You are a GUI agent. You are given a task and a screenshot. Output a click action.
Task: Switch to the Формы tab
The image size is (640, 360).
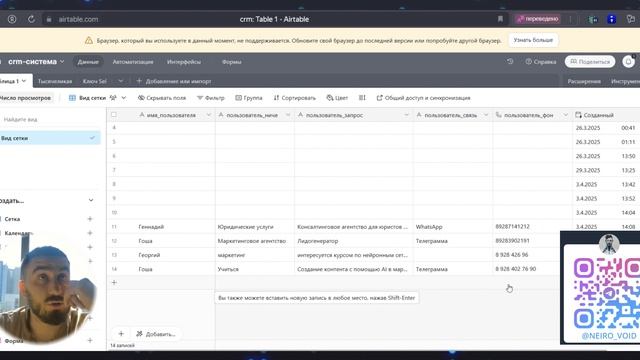point(231,62)
